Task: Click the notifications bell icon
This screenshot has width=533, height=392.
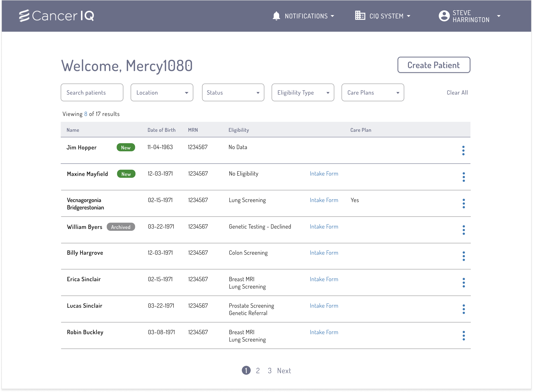Action: (x=276, y=16)
